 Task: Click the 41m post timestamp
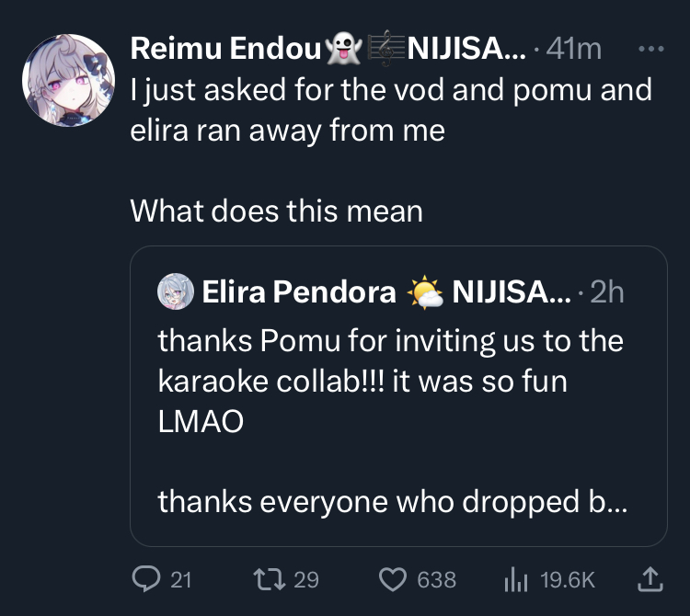[x=574, y=49]
